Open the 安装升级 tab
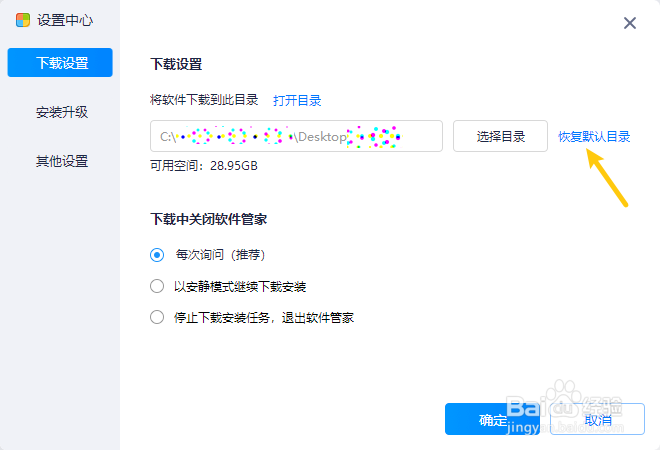Image resolution: width=660 pixels, height=450 pixels. point(60,112)
